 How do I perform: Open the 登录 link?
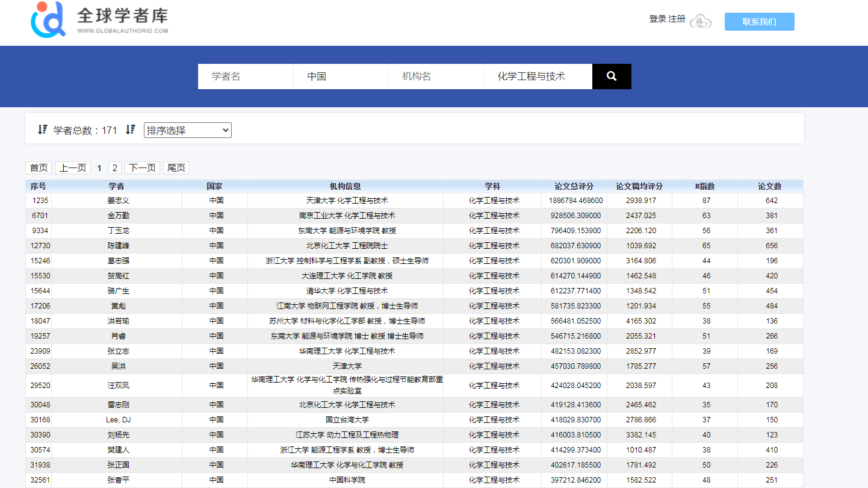point(657,19)
